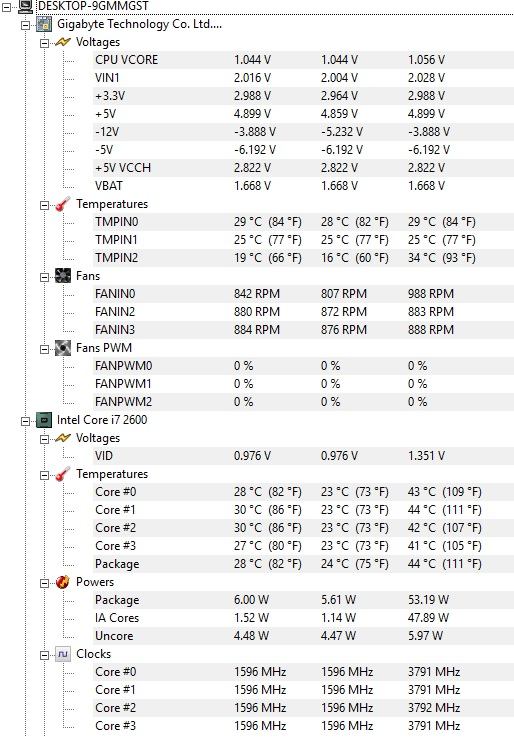Collapse the Clocks section
This screenshot has width=514, height=737.
point(44,655)
